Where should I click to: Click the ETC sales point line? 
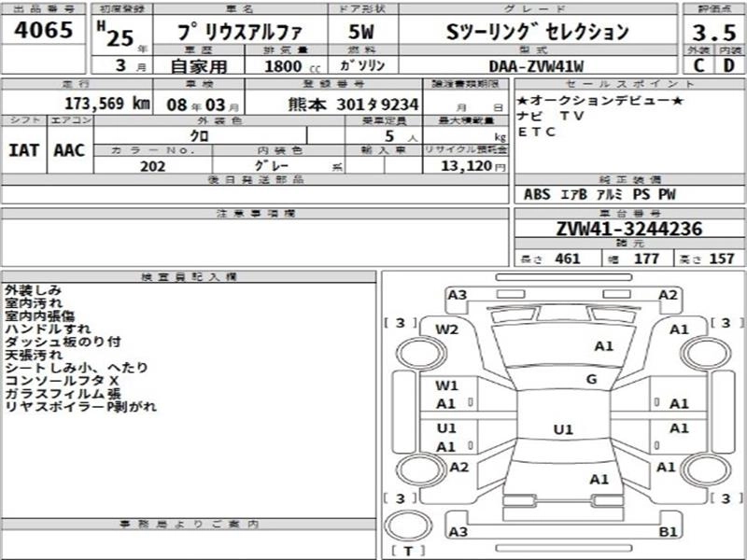pyautogui.click(x=536, y=132)
